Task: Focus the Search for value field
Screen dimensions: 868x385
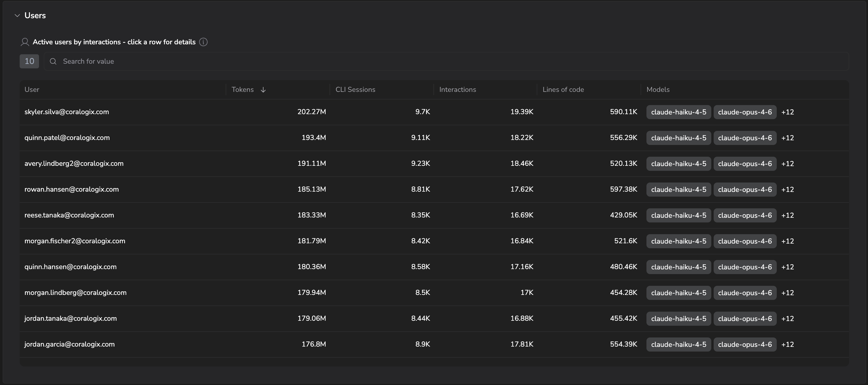Action: pyautogui.click(x=446, y=61)
